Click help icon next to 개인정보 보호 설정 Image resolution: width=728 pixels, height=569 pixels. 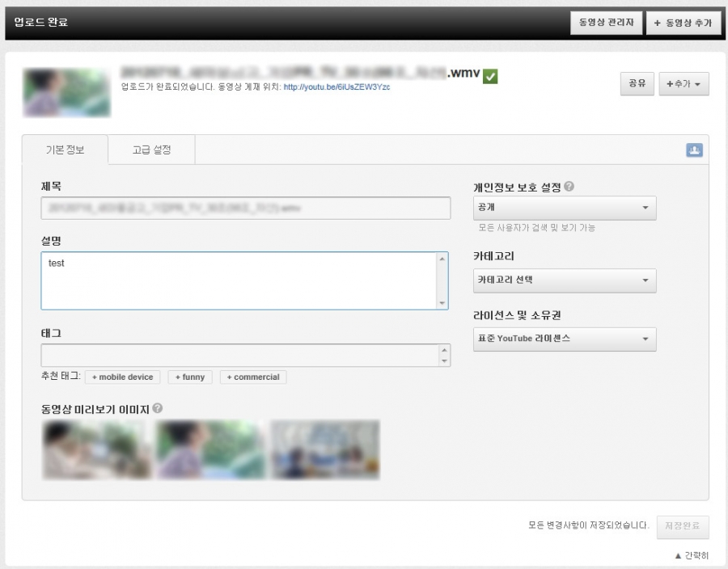[569, 187]
